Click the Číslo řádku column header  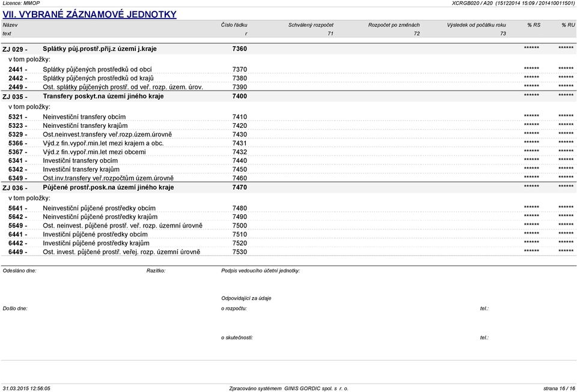234,25
